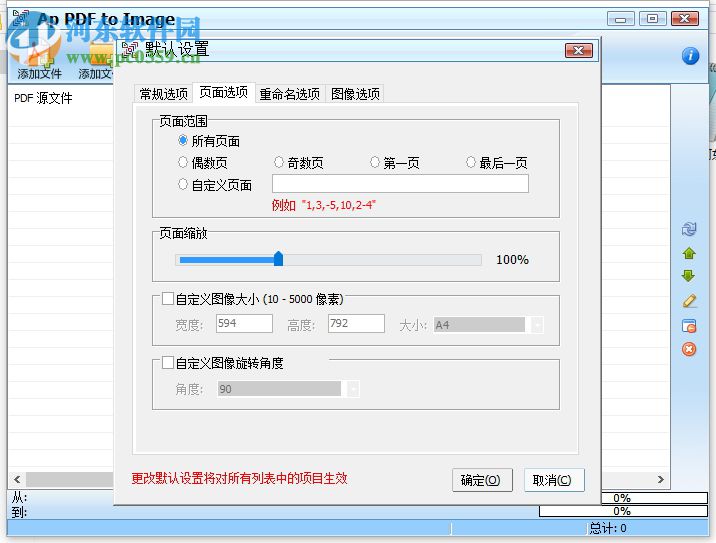This screenshot has height=543, width=716.
Task: Click the orange delete X icon in sidebar
Action: (689, 349)
